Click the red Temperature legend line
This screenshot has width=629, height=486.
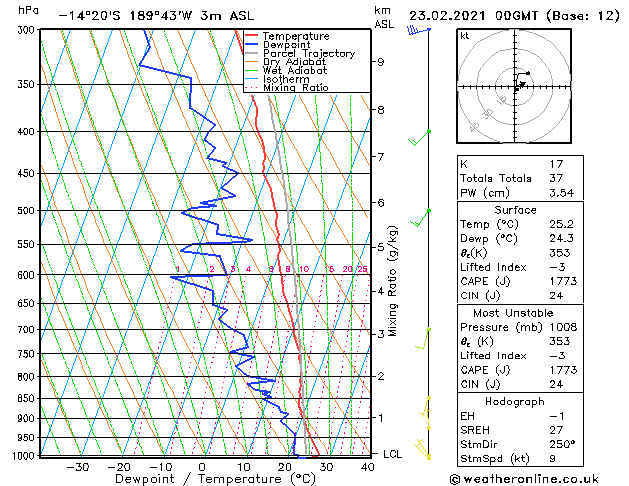click(251, 36)
